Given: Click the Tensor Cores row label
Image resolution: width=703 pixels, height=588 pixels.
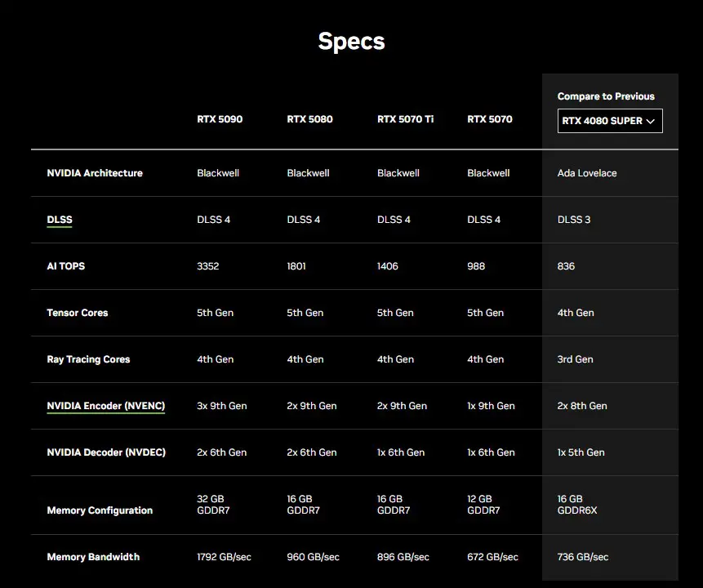Looking at the screenshot, I should point(78,313).
